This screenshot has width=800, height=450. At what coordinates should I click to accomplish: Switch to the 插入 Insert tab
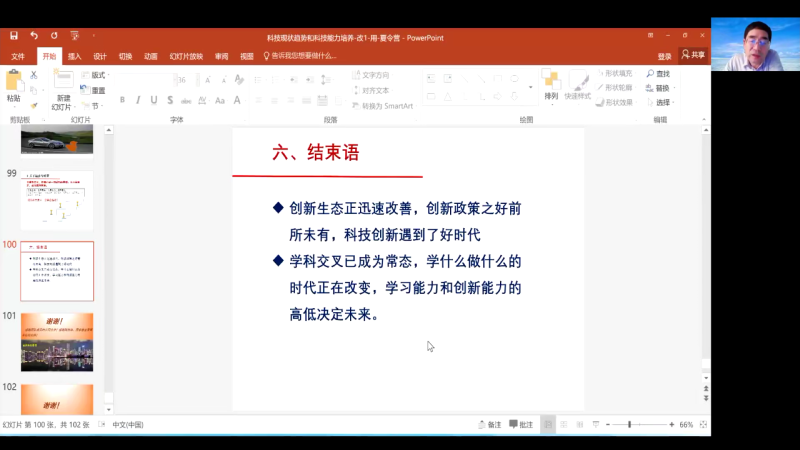74,57
